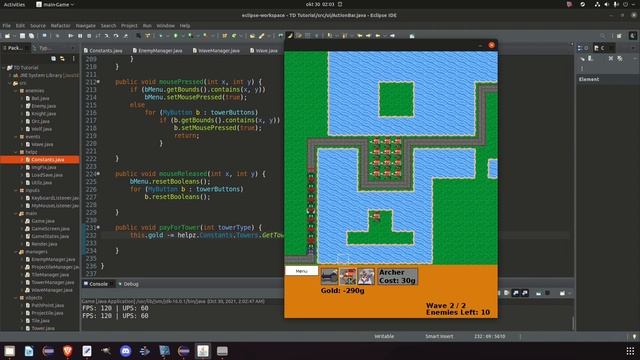Image resolution: width=640 pixels, height=360 pixels.
Task: Click the Resume debug toolbar icon
Action: click(x=71, y=36)
